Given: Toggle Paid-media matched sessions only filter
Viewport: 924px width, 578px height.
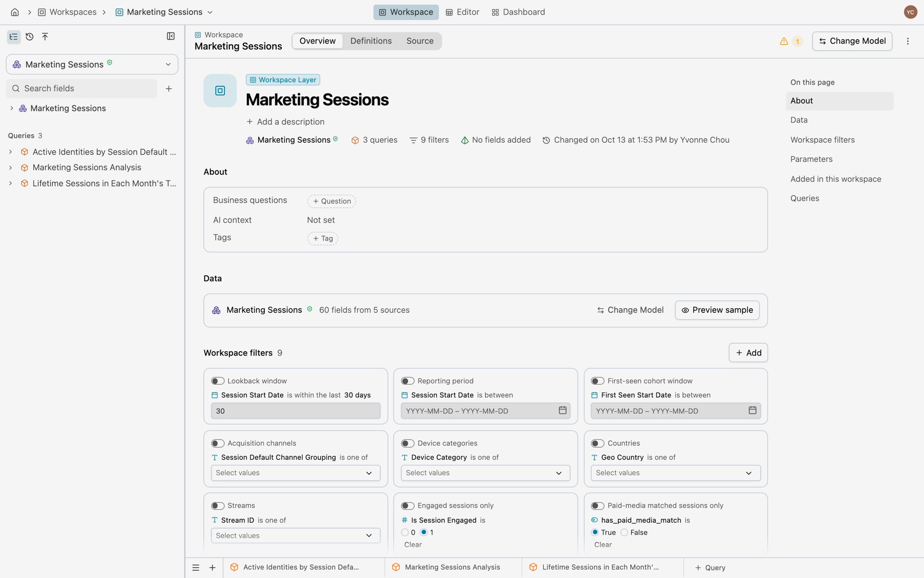Looking at the screenshot, I should (598, 506).
